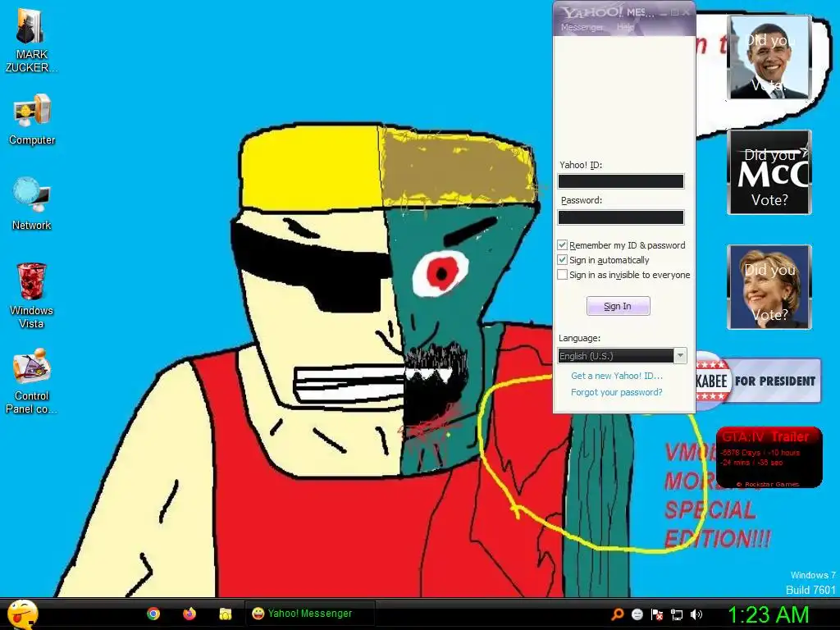Open the smiley-face Start button
Screen dimensions: 840x630
click(x=22, y=614)
